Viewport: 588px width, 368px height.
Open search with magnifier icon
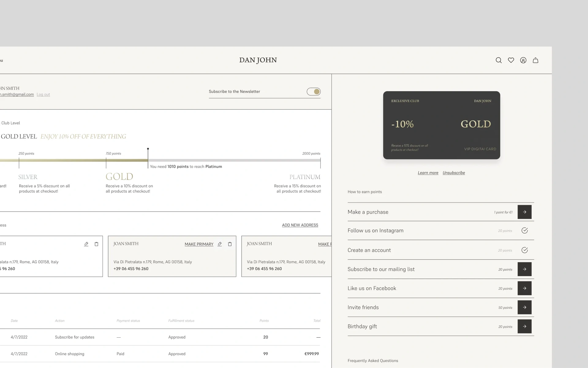(x=499, y=60)
